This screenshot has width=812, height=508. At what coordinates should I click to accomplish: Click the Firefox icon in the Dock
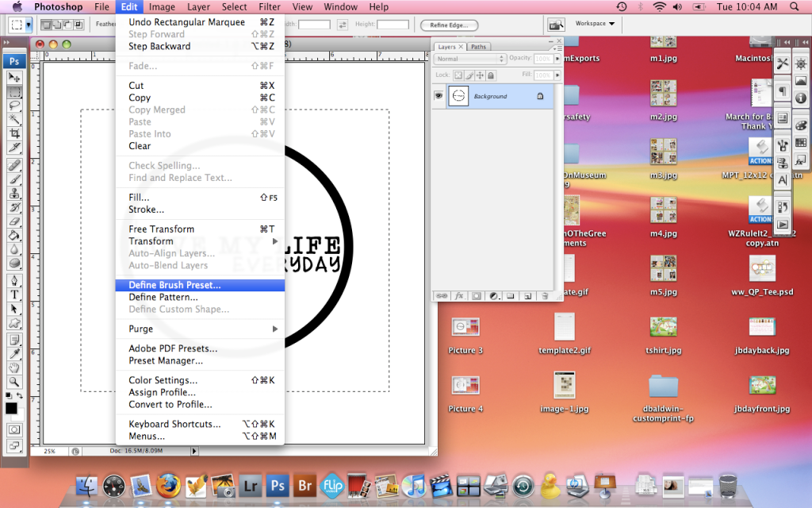point(168,485)
